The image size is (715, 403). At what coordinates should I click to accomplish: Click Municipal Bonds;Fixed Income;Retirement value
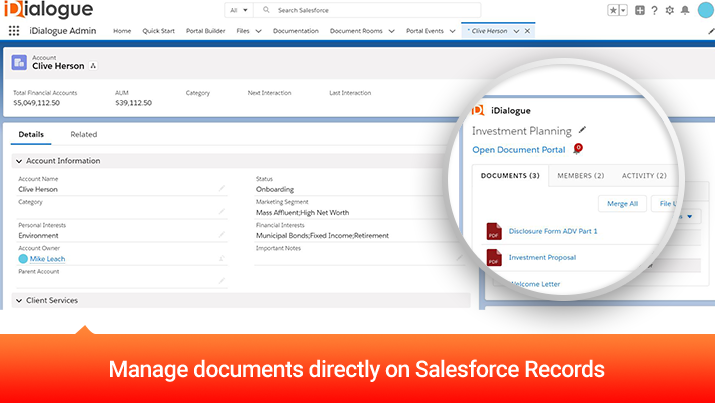(x=322, y=236)
